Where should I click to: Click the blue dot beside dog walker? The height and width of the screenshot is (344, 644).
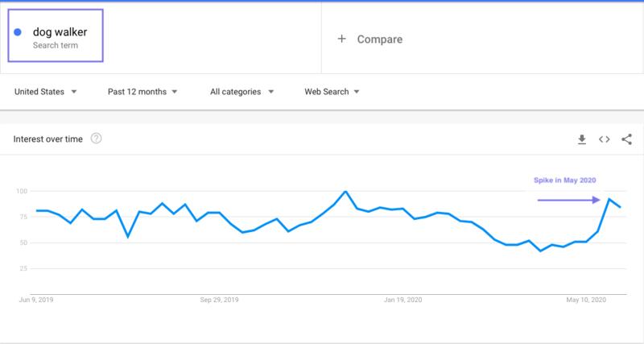pos(18,32)
